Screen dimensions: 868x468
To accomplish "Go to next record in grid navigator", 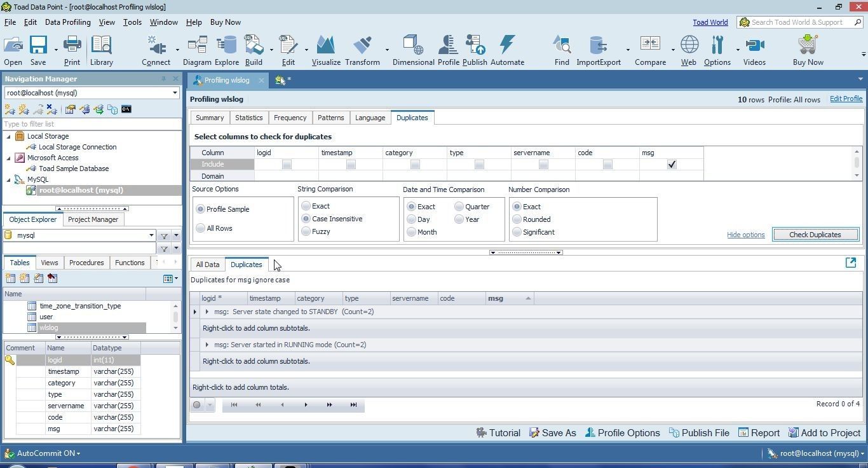I will 306,405.
